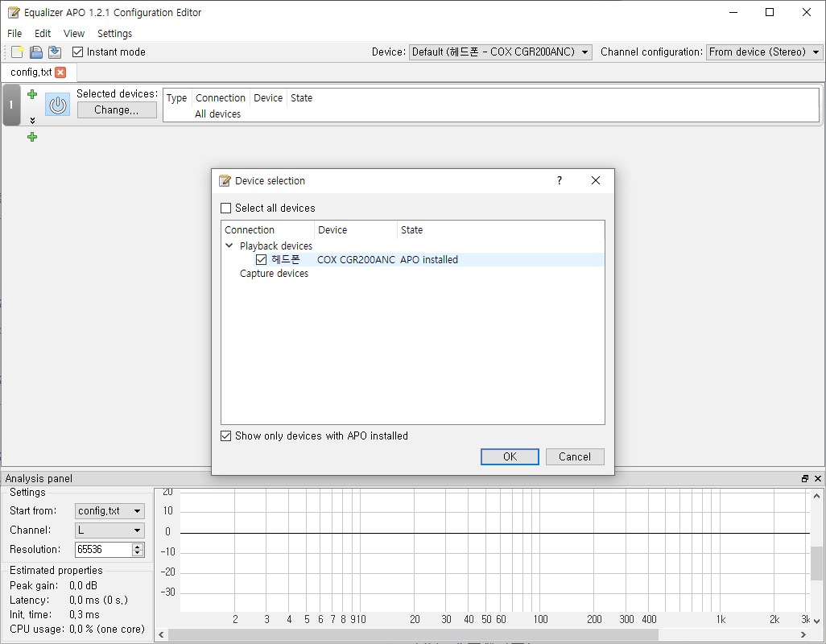Click the graph scroll down arrow
The image size is (826, 644).
click(x=816, y=621)
